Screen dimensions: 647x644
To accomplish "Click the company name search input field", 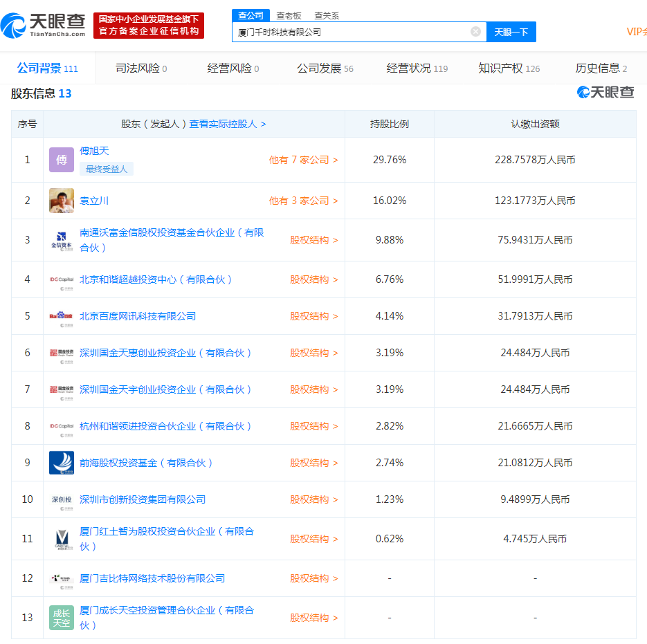I will point(349,32).
